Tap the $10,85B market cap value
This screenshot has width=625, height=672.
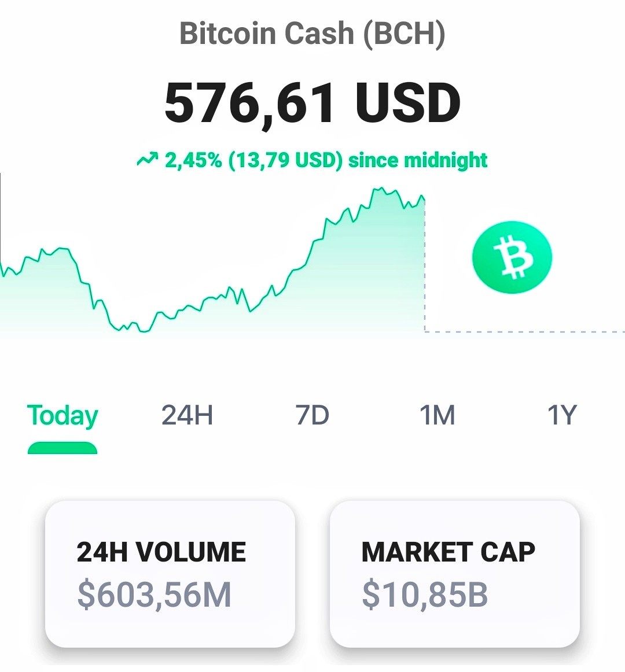[425, 595]
